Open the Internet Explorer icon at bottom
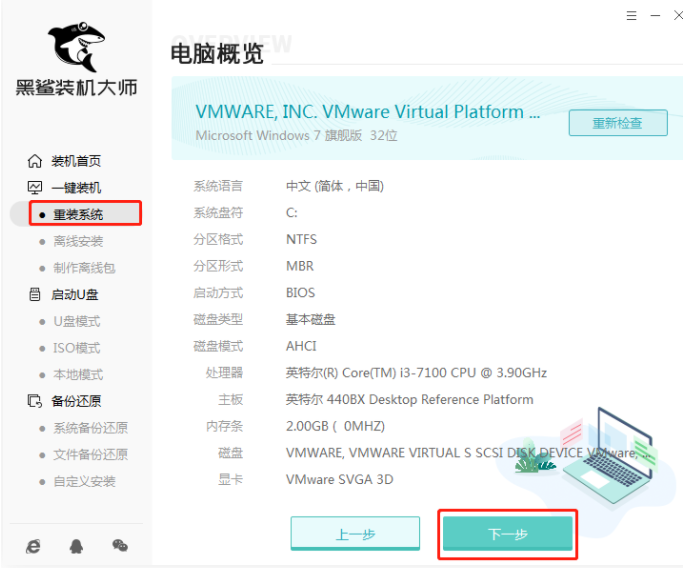Viewport: 683px width, 573px height. 34,546
